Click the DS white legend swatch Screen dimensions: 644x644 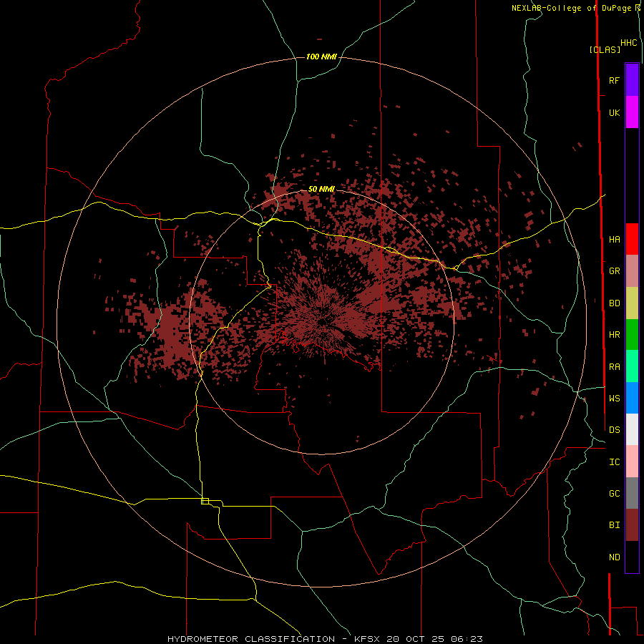pyautogui.click(x=632, y=429)
